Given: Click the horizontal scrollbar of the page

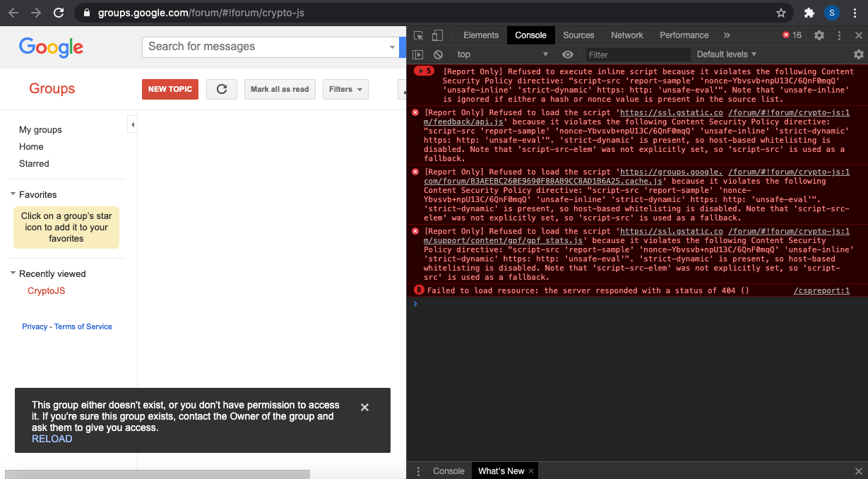Looking at the screenshot, I should [x=158, y=474].
